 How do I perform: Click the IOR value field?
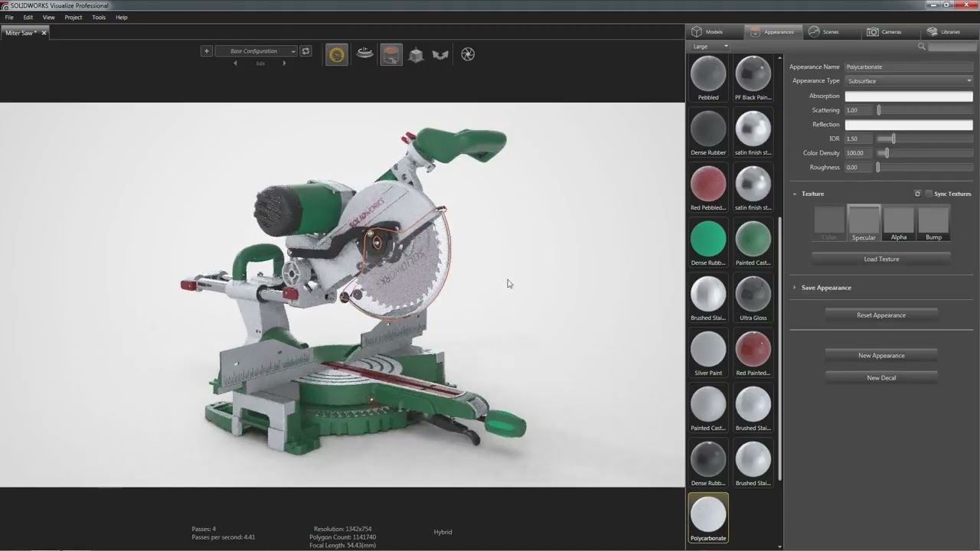858,139
